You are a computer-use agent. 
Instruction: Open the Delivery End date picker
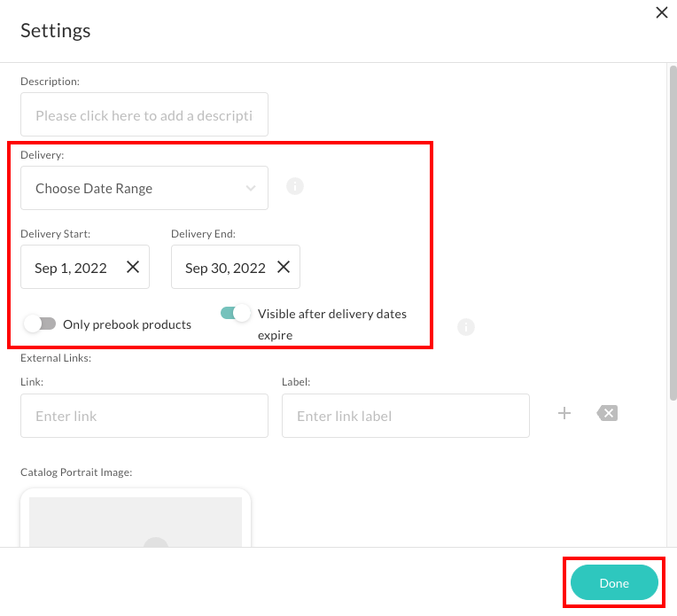tap(225, 268)
